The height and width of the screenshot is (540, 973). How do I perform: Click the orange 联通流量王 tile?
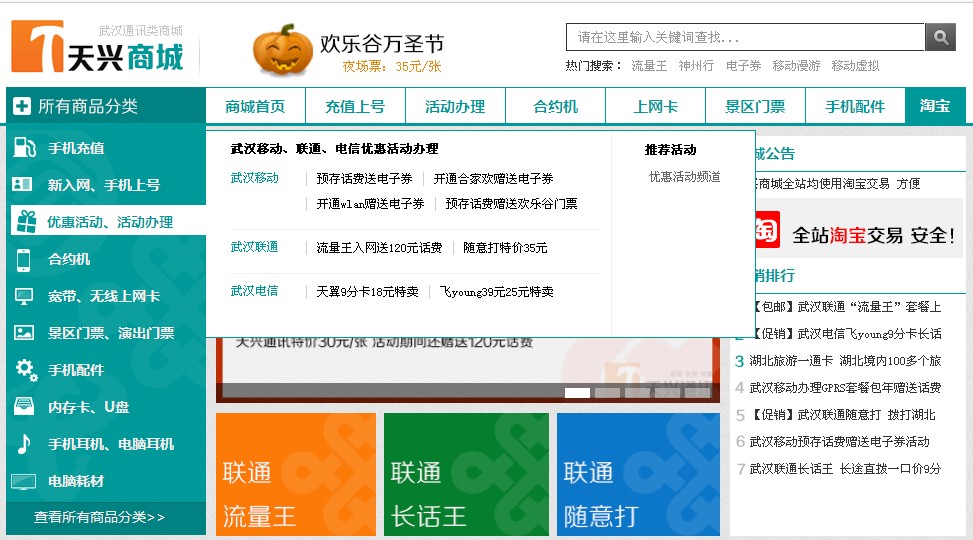coord(296,474)
